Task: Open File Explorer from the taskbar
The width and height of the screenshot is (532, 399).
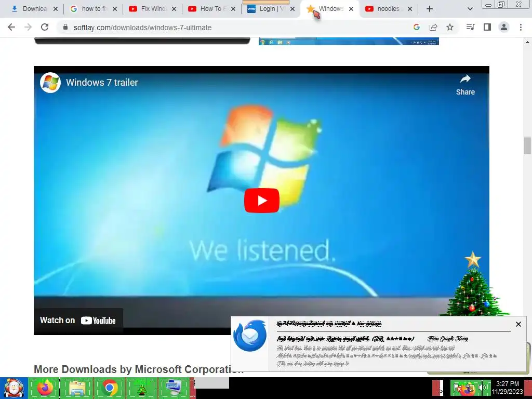Action: [x=77, y=388]
